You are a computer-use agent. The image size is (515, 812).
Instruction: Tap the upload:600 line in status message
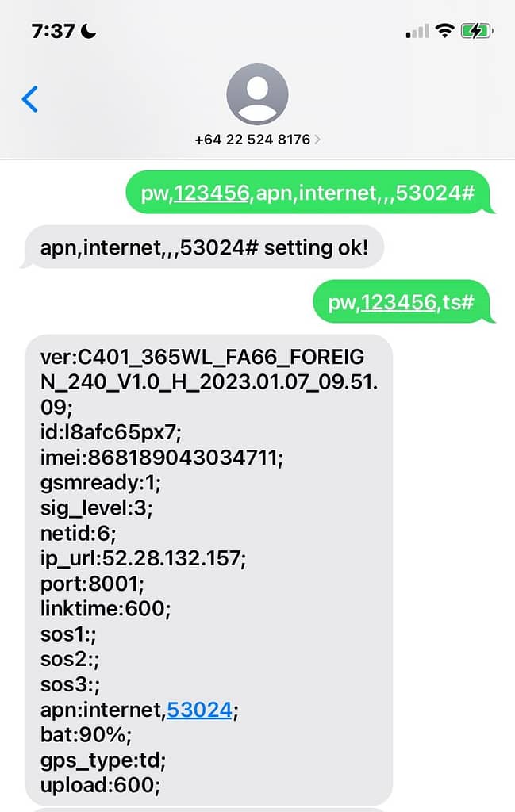[101, 785]
